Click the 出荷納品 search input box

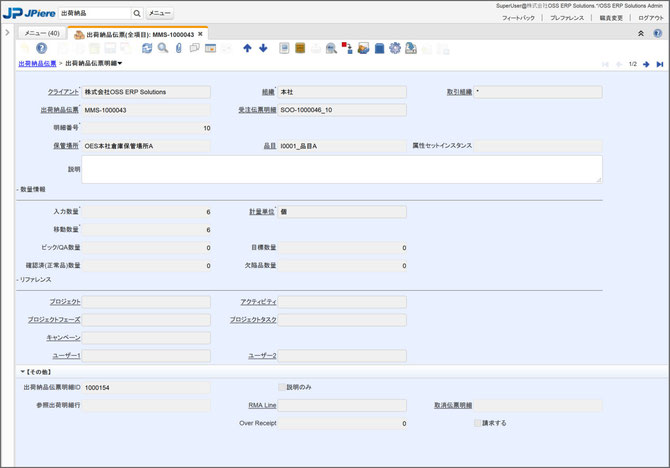coord(94,13)
